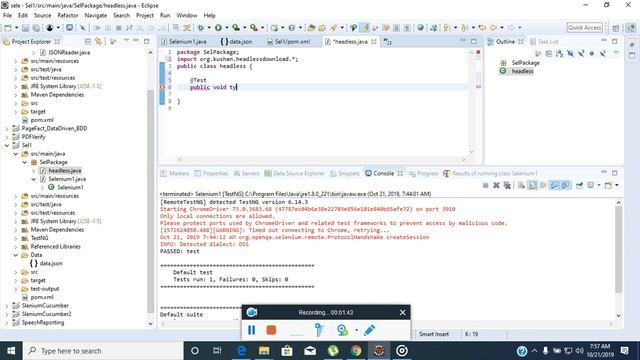Click the Windows taskbar search box
640x360 pixels.
click(x=102, y=351)
